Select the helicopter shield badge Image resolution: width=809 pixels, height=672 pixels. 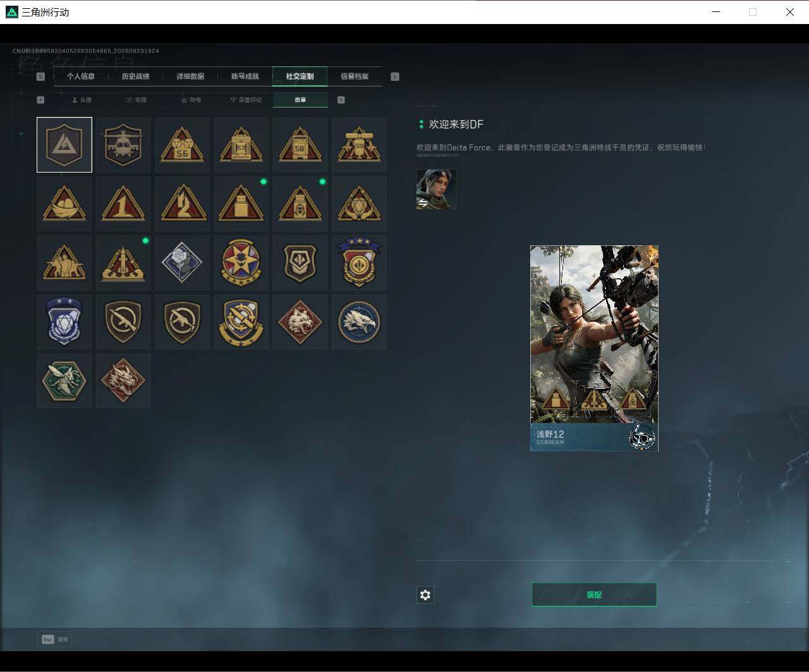point(123,145)
